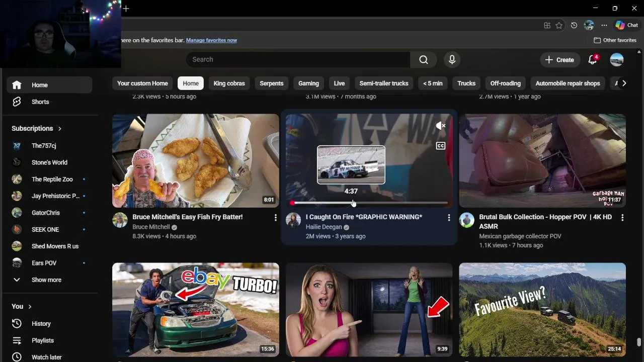Open options menu for I Caught On Fire
The width and height of the screenshot is (644, 362).
click(449, 218)
